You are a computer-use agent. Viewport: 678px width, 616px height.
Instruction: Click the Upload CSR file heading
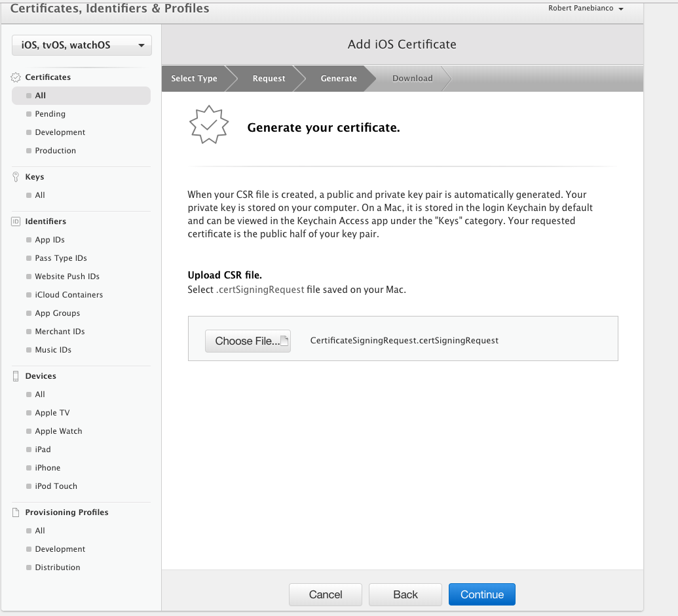tap(225, 275)
